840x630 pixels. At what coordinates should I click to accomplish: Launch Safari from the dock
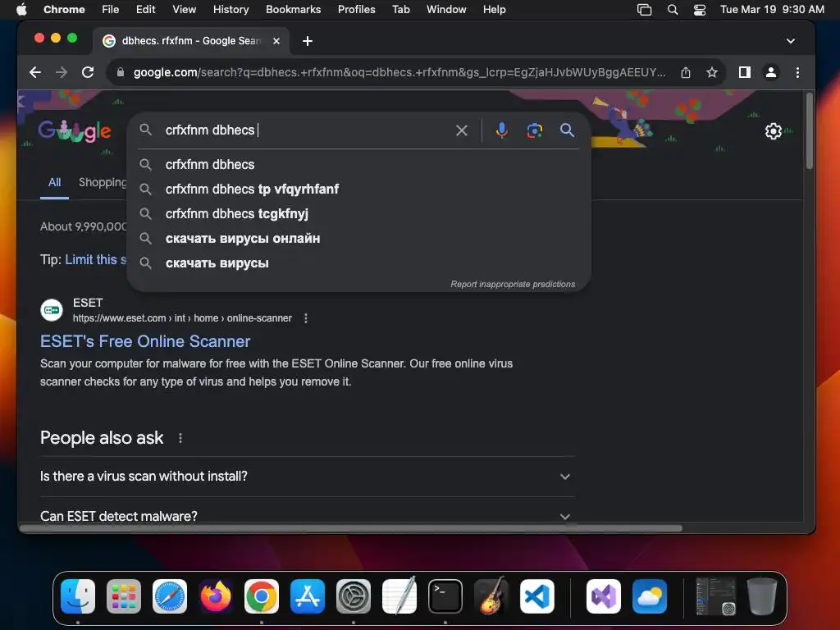click(x=170, y=596)
